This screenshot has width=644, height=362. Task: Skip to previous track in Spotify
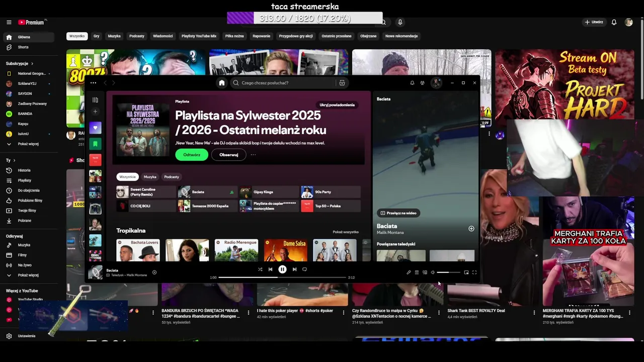point(270,269)
